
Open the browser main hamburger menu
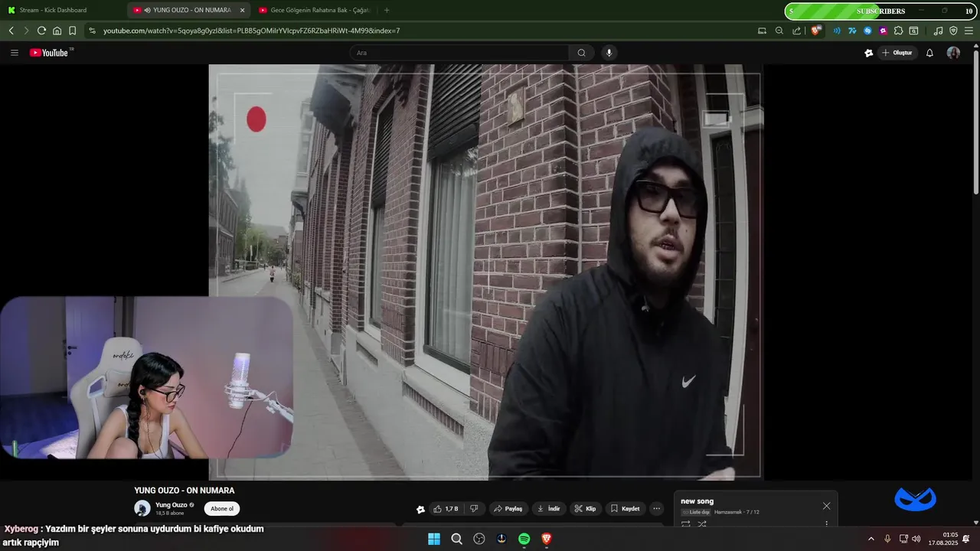(x=969, y=31)
